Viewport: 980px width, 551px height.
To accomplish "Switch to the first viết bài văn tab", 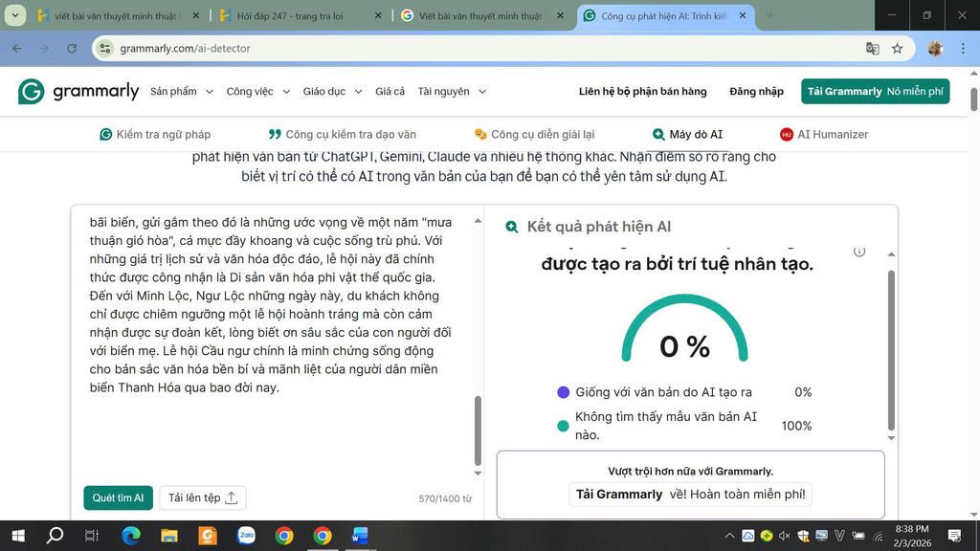I will [x=118, y=15].
